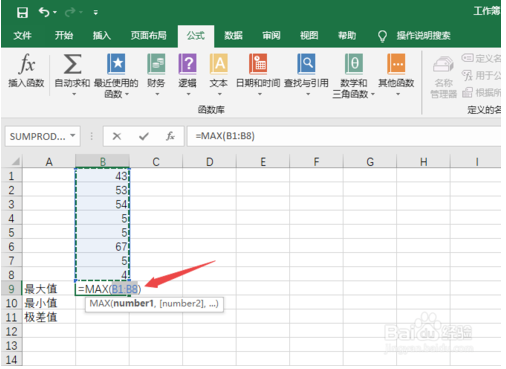Expand the 其他函数 dropdown arrow
Viewport: 506px width, 369px height.
point(398,94)
